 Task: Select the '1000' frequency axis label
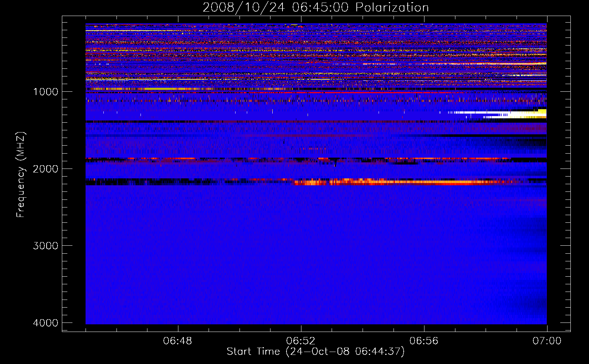pos(46,92)
